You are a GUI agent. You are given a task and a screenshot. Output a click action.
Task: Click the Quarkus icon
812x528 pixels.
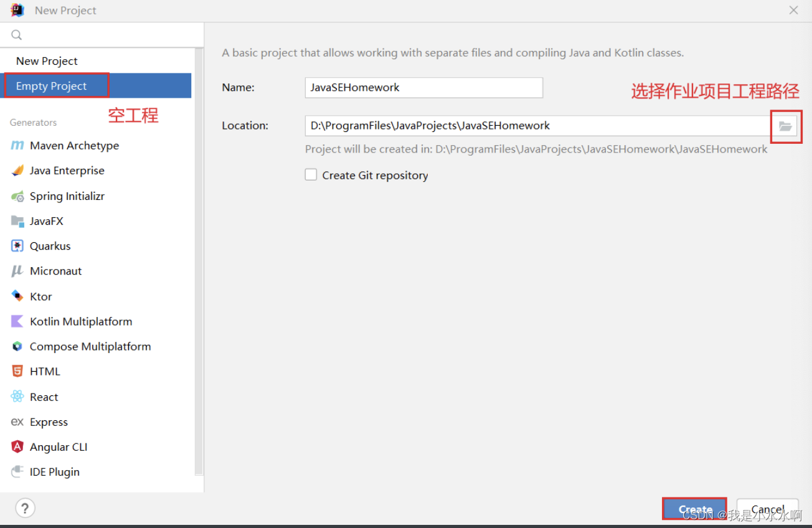click(17, 246)
